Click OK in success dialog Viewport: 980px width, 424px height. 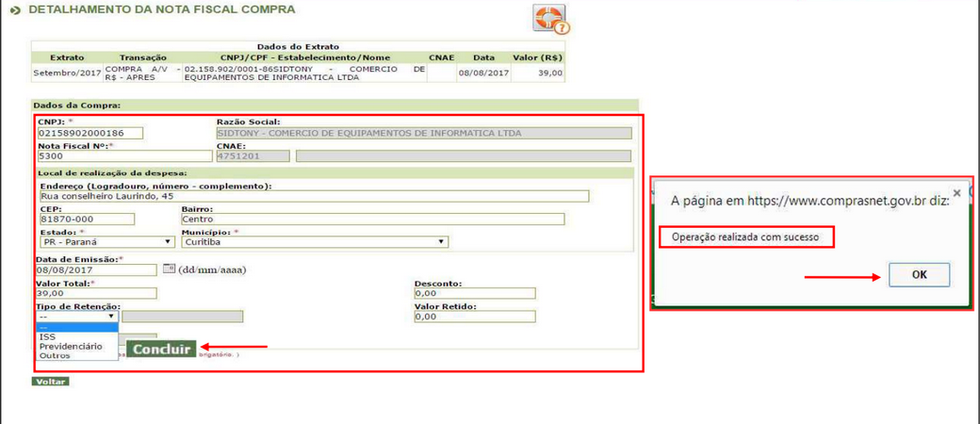(919, 274)
